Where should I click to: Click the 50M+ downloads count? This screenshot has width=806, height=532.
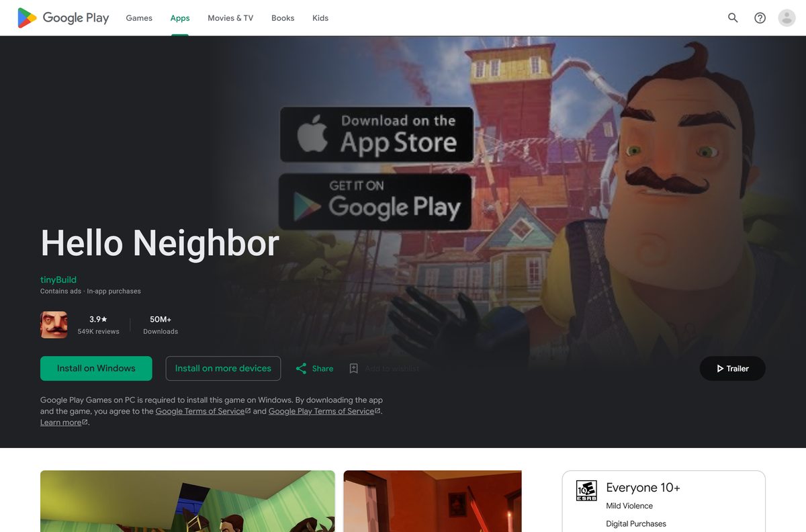161,319
